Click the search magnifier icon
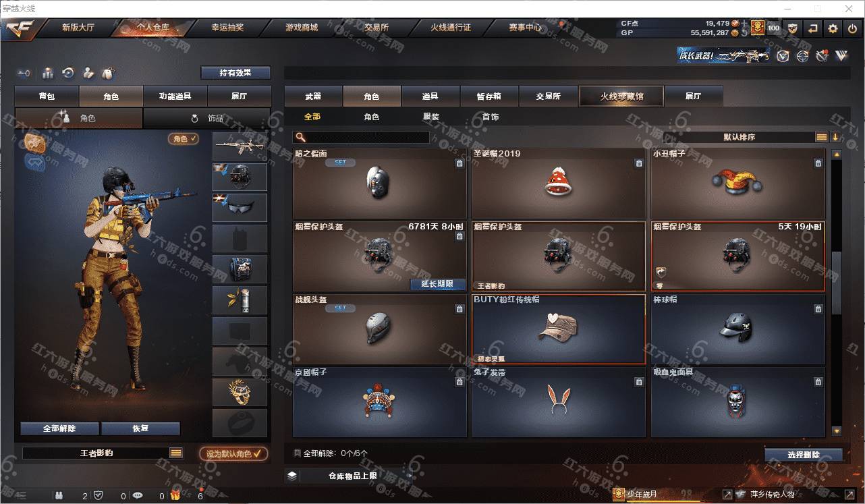Screen dimensions: 865x504 300,137
